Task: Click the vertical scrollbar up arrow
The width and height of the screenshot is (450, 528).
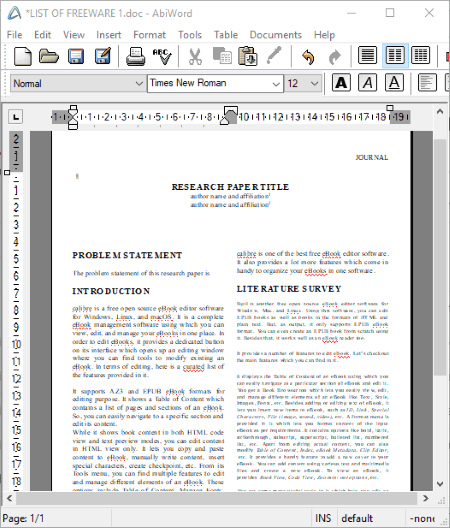Action: click(x=440, y=112)
